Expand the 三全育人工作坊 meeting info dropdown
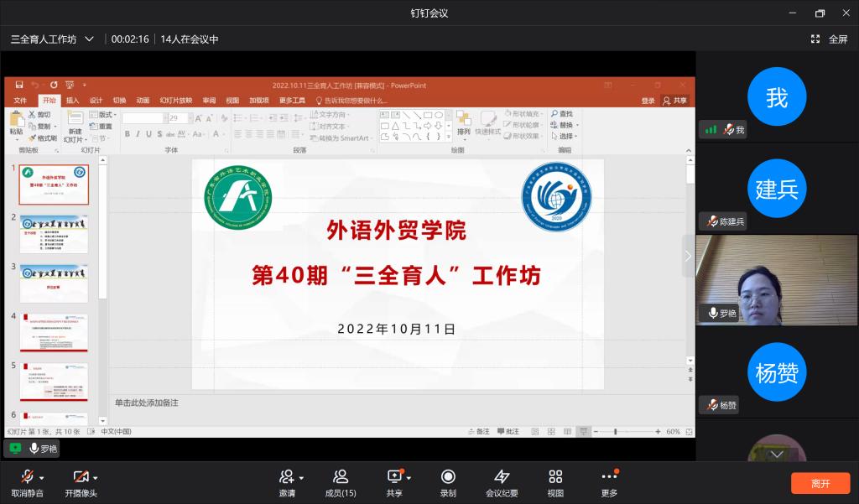Image resolution: width=859 pixels, height=504 pixels. coord(89,39)
